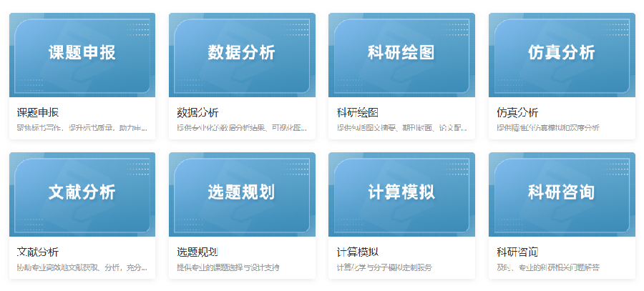The image size is (644, 291).
Task: Open the 选题规划 banner thumbnail
Action: 241,194
